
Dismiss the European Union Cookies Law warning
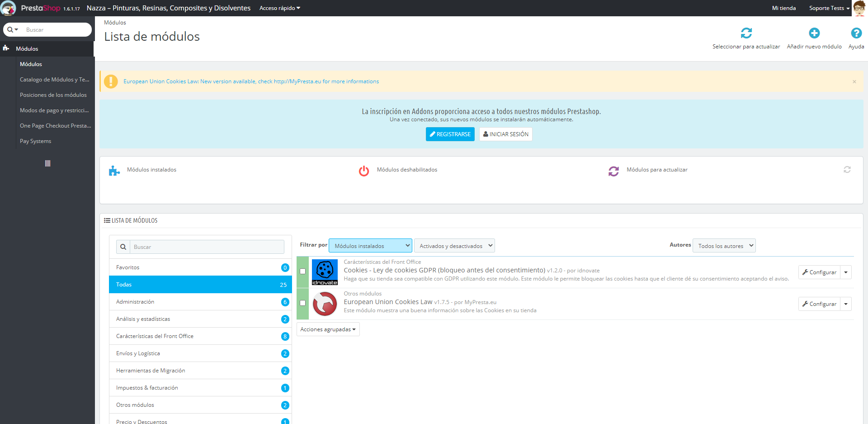pyautogui.click(x=854, y=82)
